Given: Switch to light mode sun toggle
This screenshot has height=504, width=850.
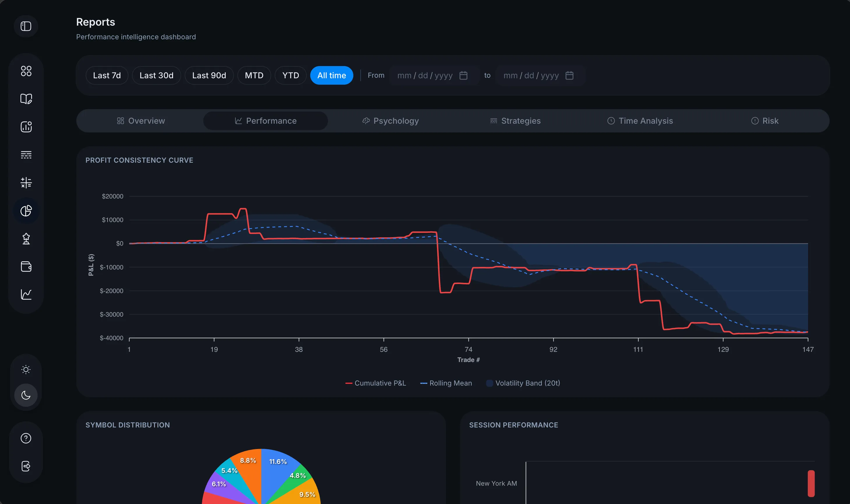Looking at the screenshot, I should pos(26,370).
